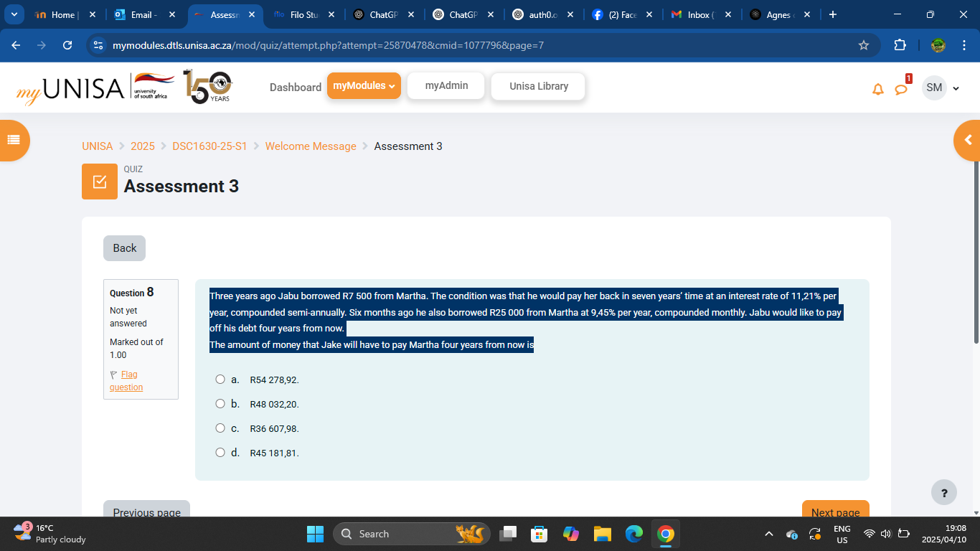Click the Next page button
The image size is (980, 551).
834,511
